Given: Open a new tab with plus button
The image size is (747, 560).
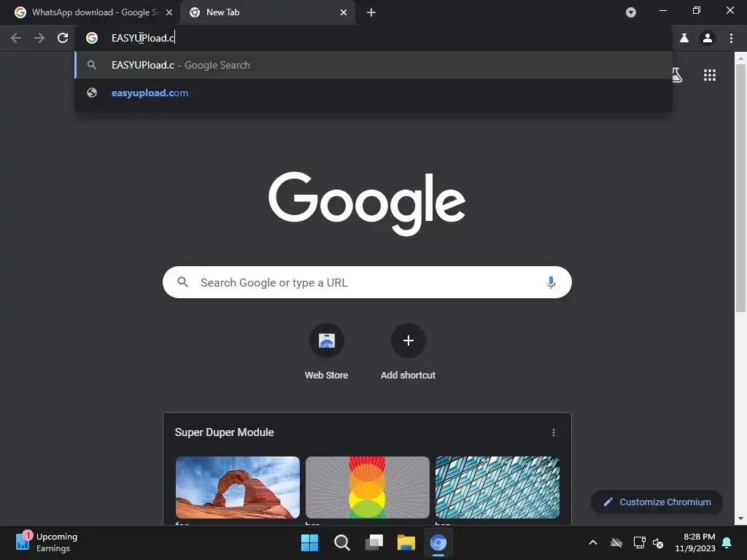Looking at the screenshot, I should pos(371,12).
